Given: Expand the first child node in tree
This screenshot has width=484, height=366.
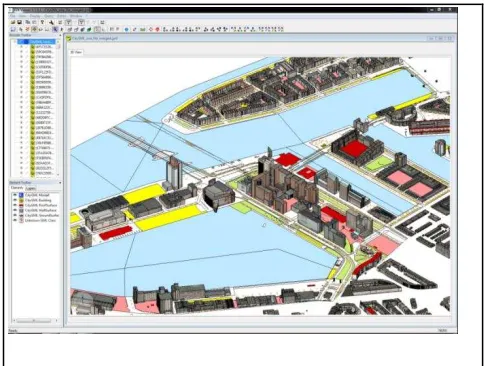Looking at the screenshot, I should tap(22, 47).
